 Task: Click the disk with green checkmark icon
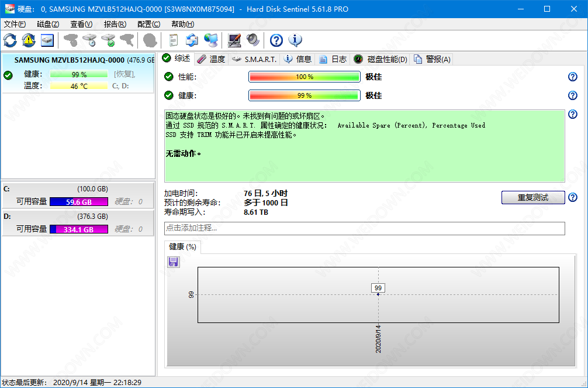108,40
